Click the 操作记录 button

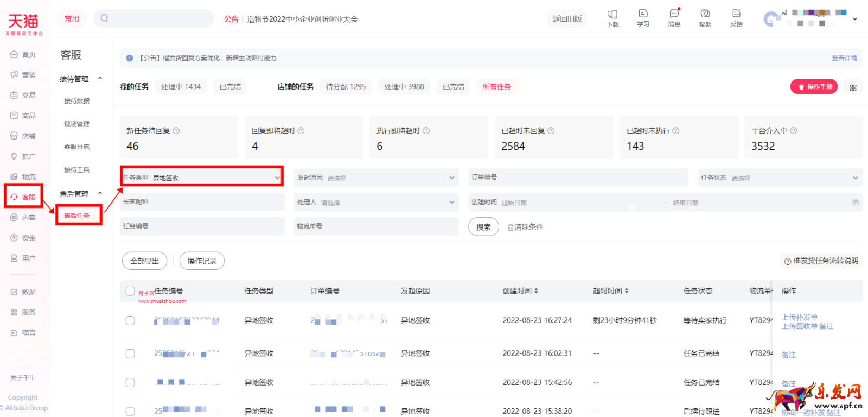[202, 261]
